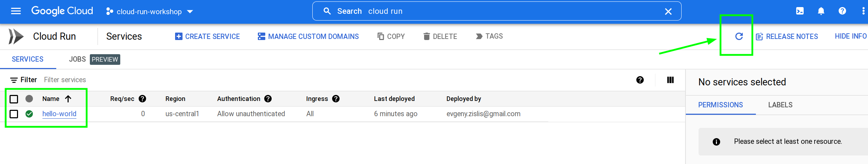Screen dimensions: 868x164
Task: Sort services by Name column arrow
Action: tap(68, 99)
